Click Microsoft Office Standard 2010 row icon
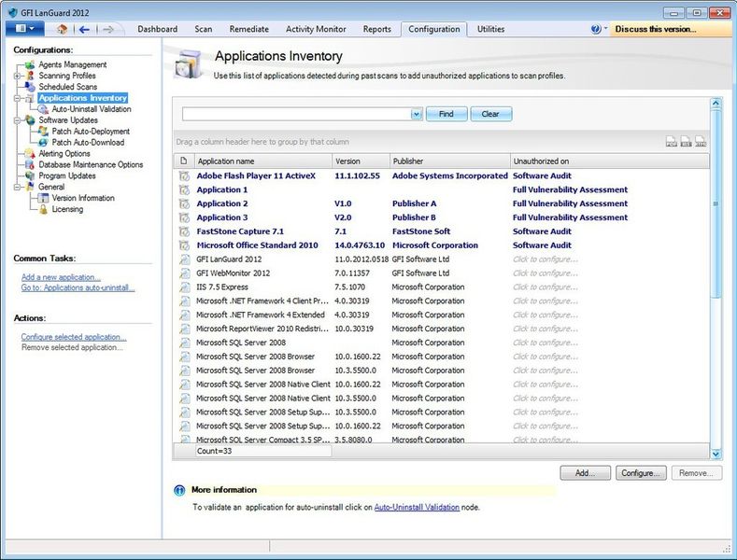This screenshot has width=737, height=560. point(184,245)
